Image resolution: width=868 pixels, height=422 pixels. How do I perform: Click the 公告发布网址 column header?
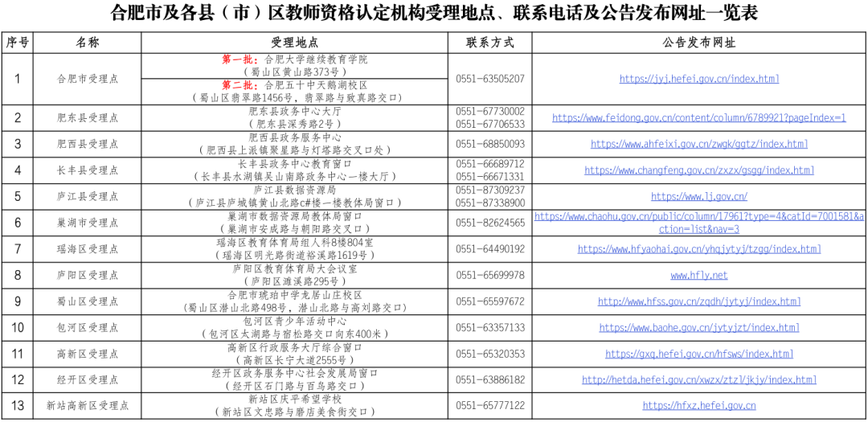(x=699, y=43)
